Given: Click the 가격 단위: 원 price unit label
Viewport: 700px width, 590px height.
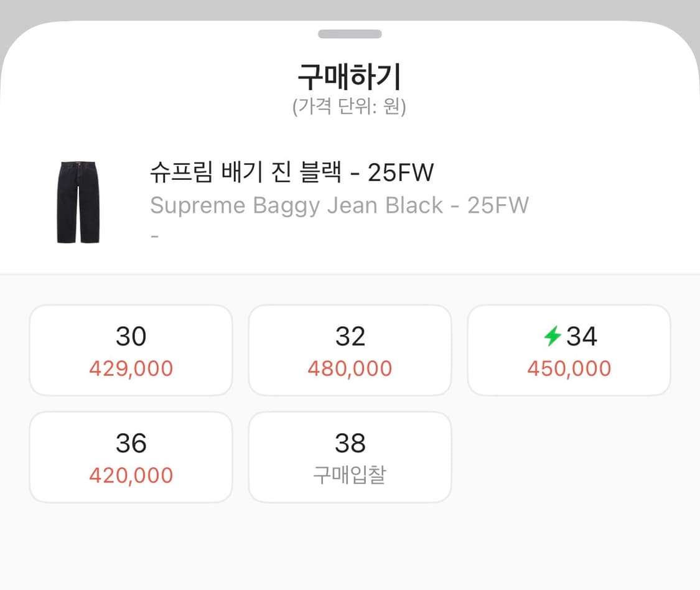Looking at the screenshot, I should 350,106.
